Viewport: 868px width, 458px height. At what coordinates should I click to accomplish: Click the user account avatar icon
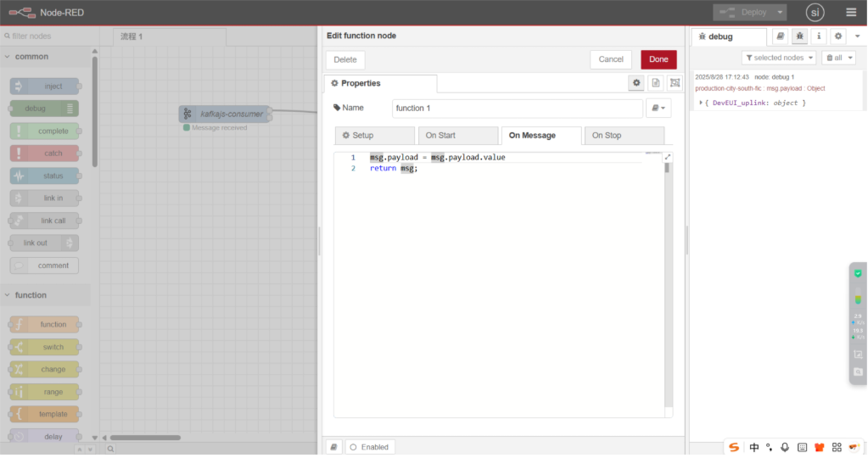[815, 13]
